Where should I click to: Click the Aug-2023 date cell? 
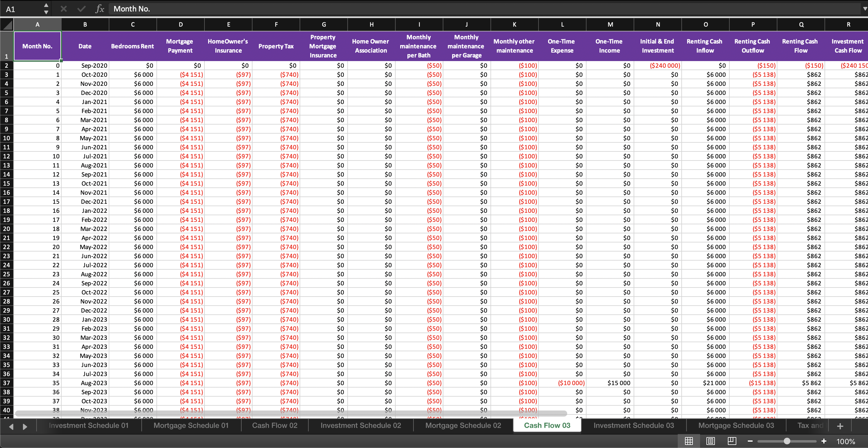(x=85, y=383)
